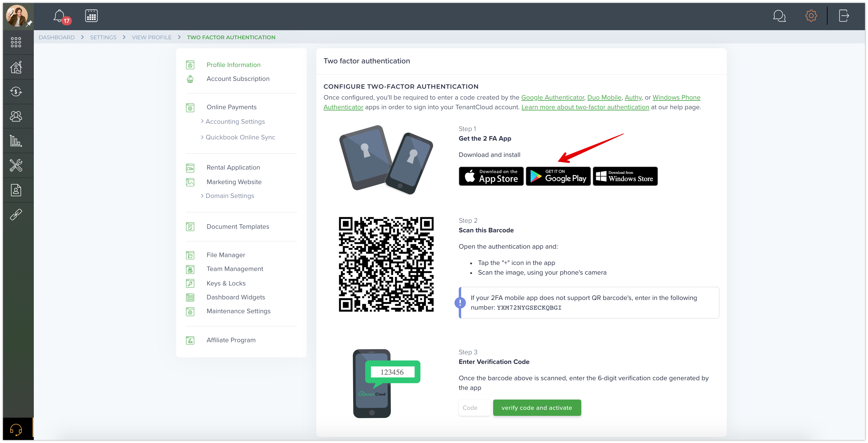This screenshot has height=443, width=868.
Task: Open the chain link icon in sidebar
Action: pyautogui.click(x=16, y=215)
